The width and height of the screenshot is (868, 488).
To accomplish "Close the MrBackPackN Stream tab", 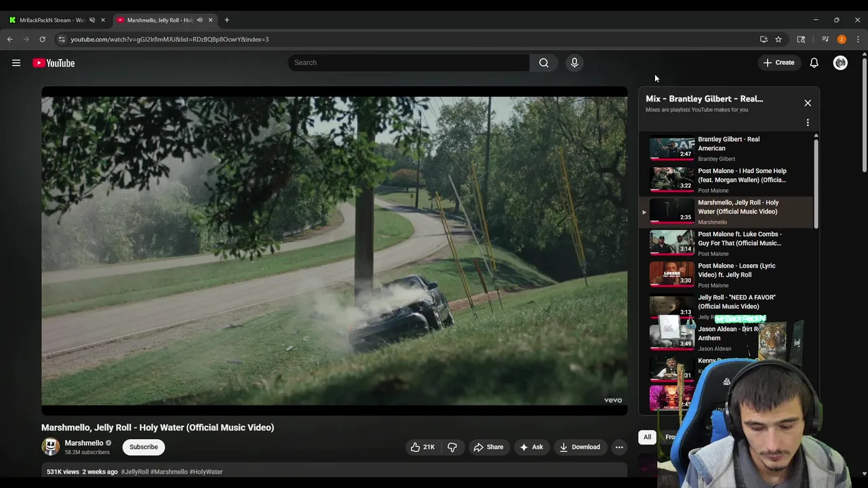I will coord(103,20).
